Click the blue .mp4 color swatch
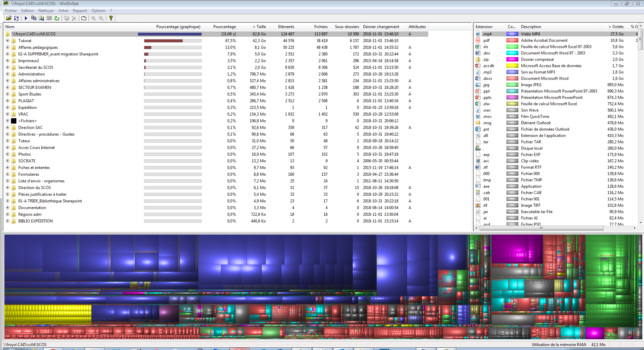 click(512, 34)
